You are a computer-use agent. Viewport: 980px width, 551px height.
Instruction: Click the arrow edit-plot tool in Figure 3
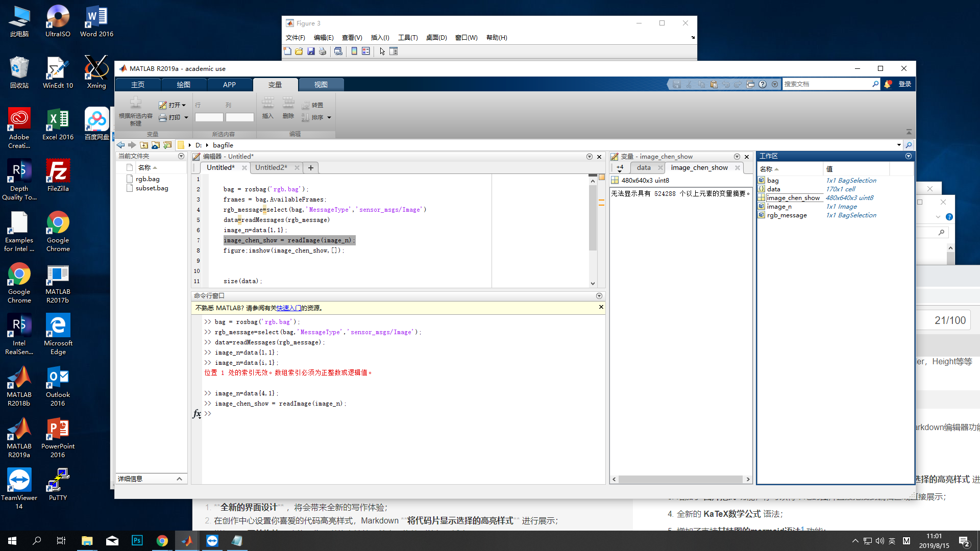[x=382, y=52]
